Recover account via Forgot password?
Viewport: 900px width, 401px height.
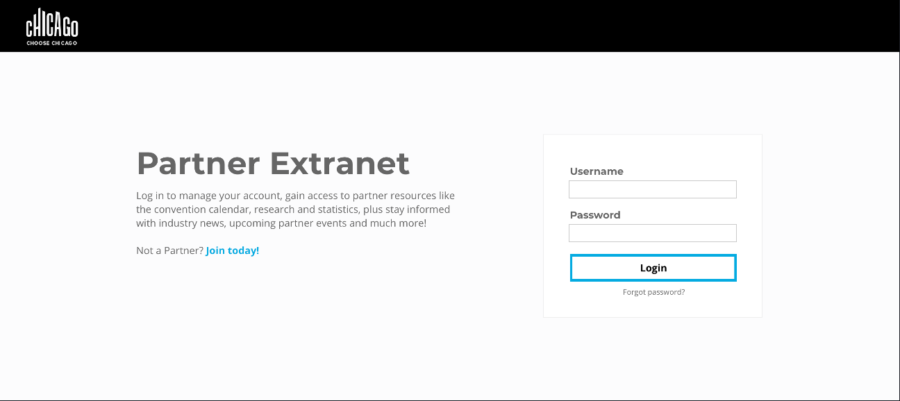654,292
